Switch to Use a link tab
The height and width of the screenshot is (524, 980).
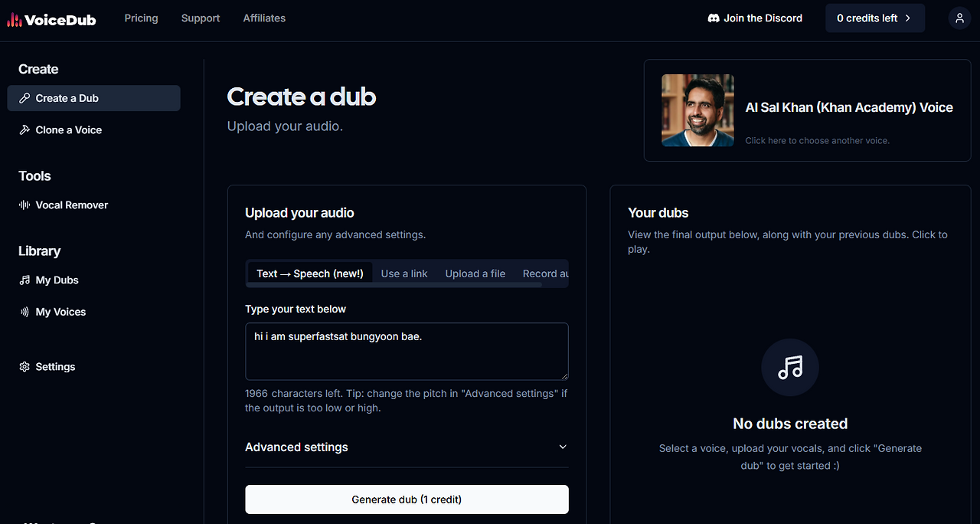404,273
